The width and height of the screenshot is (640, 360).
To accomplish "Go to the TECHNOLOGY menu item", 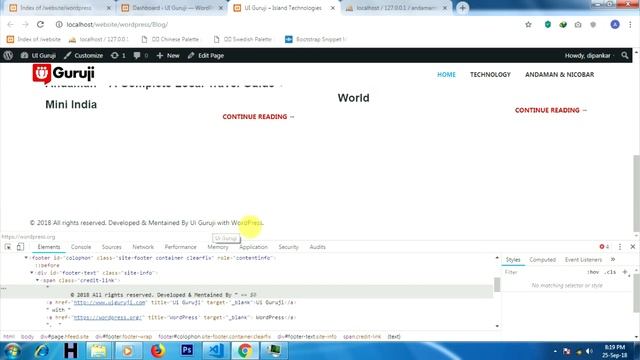I will (x=490, y=75).
